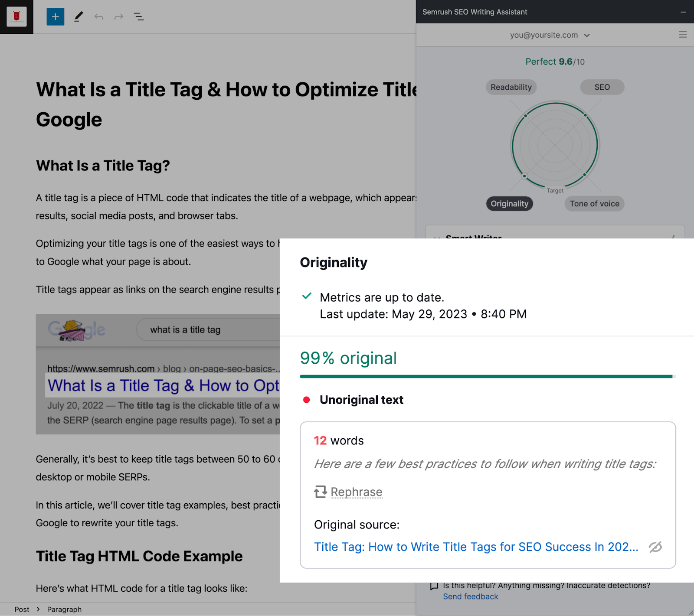Open the block inserter with the + icon

[x=55, y=16]
